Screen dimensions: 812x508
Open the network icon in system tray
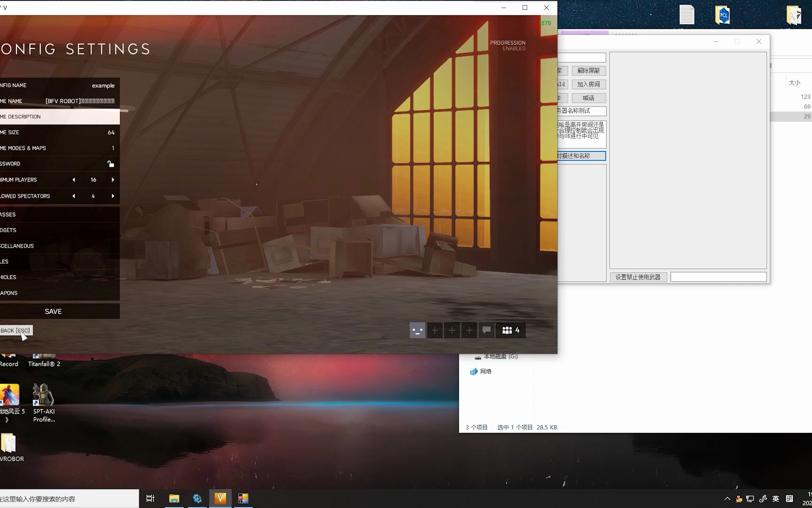tap(750, 499)
